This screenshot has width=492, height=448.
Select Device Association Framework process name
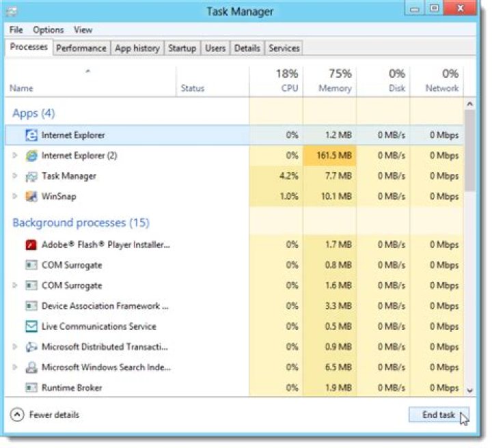[x=105, y=306]
